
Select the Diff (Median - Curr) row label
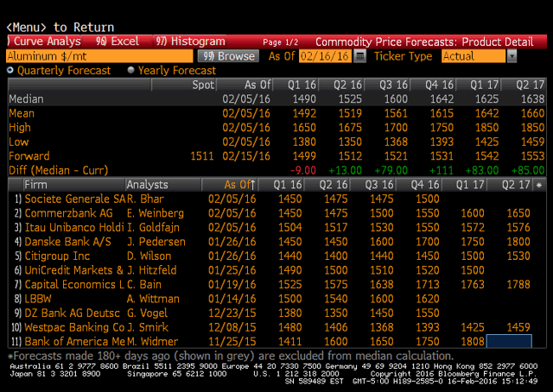(59, 171)
